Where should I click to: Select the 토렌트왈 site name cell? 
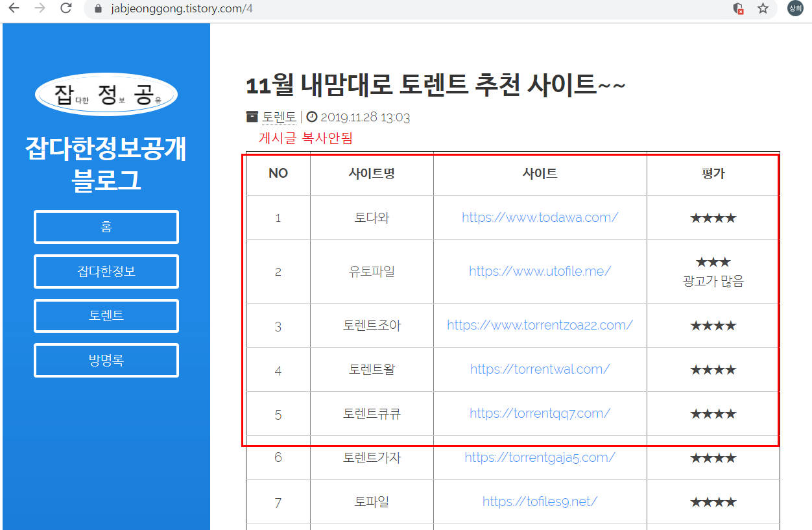pos(372,369)
